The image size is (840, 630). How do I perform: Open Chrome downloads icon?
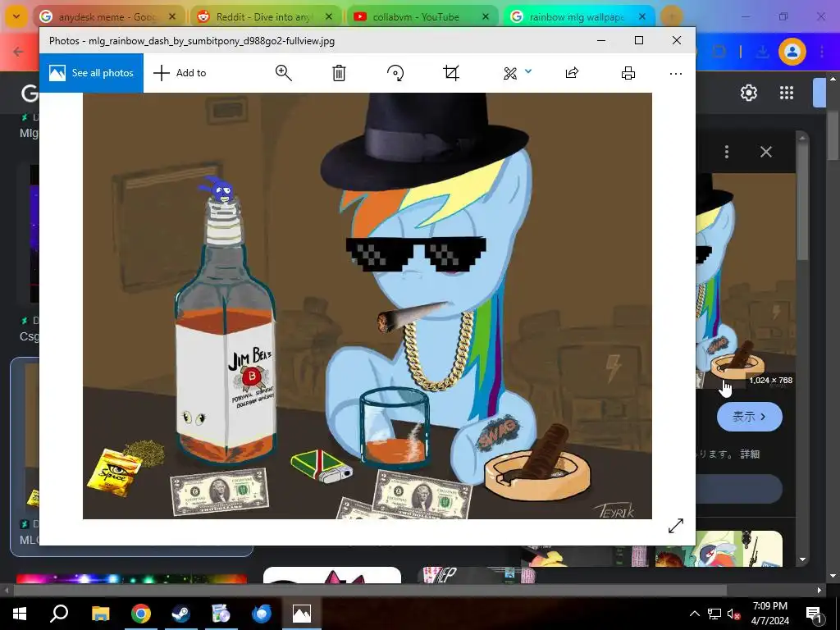(762, 52)
